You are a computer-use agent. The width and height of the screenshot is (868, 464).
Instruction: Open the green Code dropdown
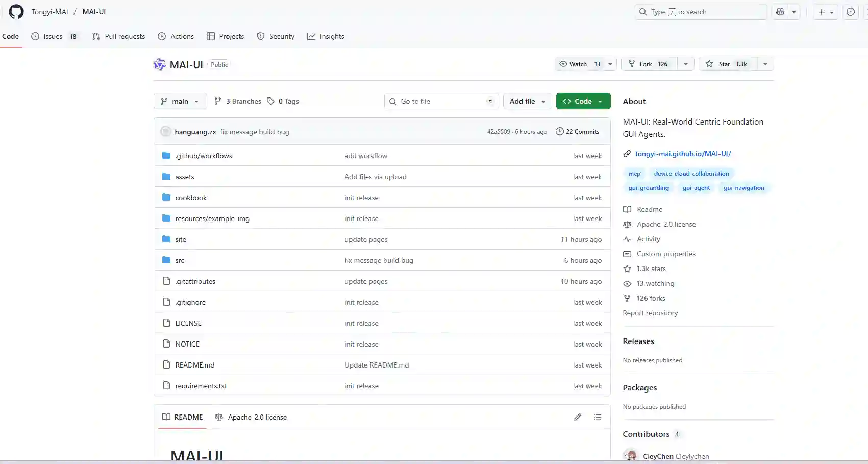583,101
